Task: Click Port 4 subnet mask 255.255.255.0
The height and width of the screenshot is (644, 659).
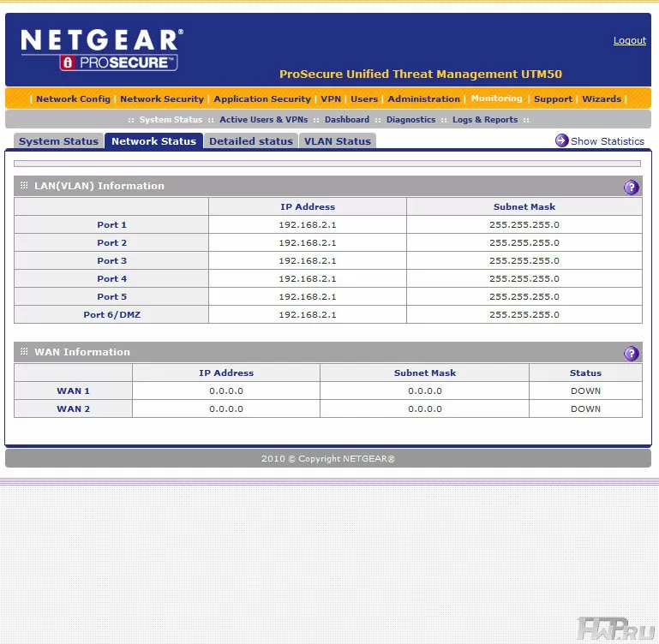Action: [x=524, y=279]
